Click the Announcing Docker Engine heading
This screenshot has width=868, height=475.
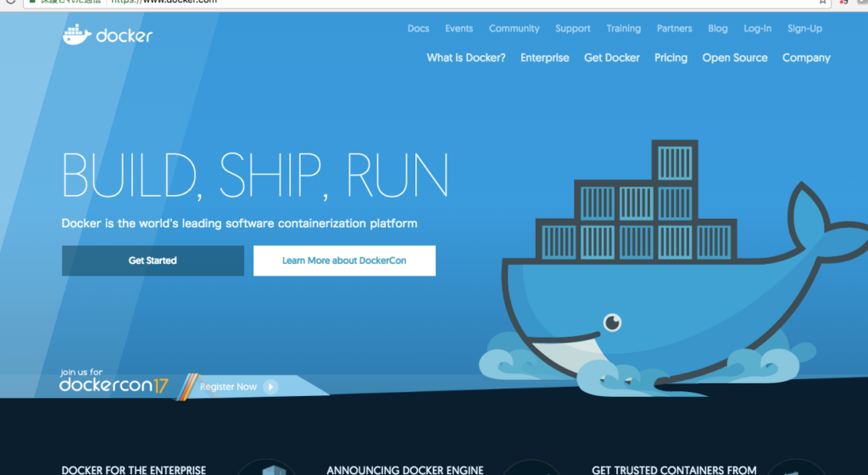click(404, 469)
